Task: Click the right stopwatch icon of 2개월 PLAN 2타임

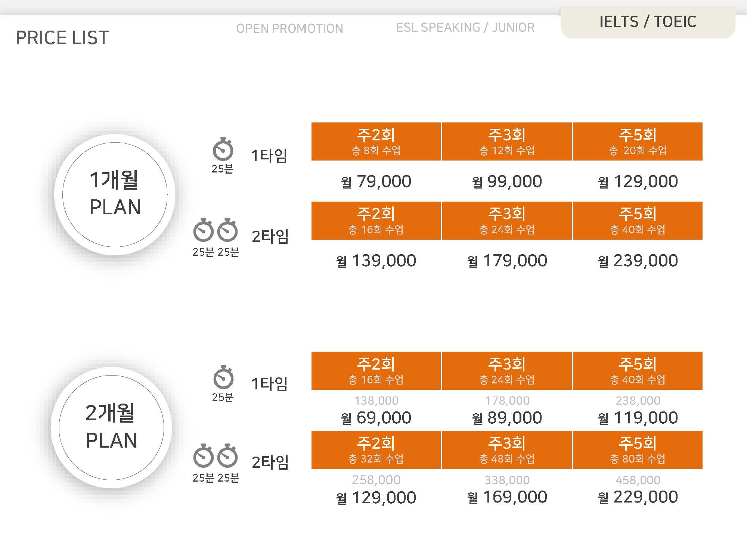Action: (227, 456)
